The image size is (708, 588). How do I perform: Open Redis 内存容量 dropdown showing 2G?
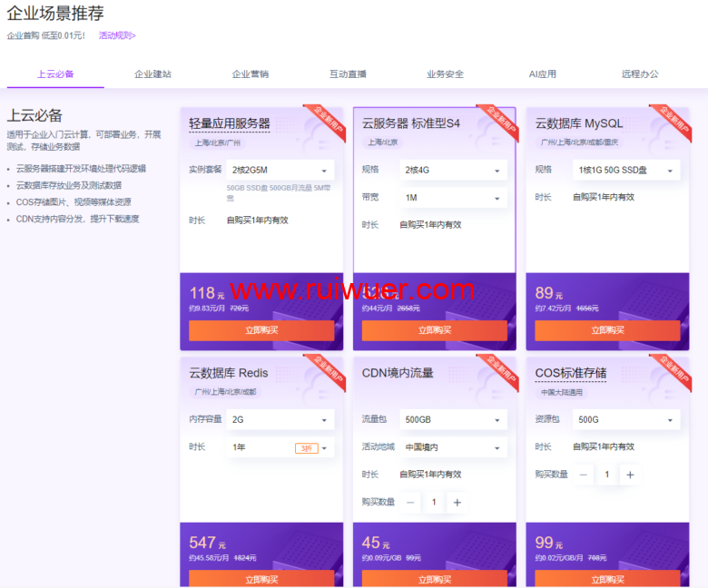tap(280, 420)
